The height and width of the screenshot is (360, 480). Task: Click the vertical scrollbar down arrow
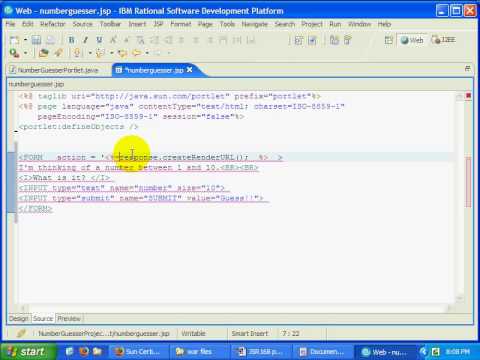(460, 298)
